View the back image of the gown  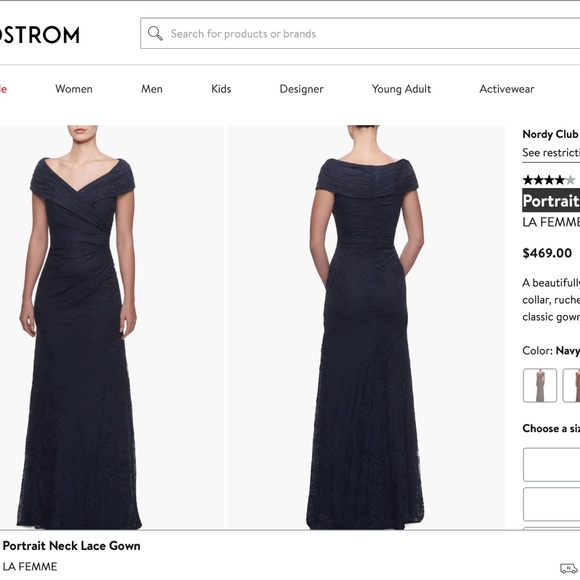coord(366,327)
